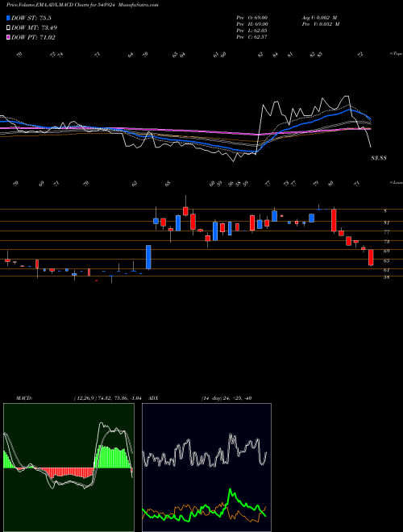Click the ADX (14 day) values text

click(226, 398)
